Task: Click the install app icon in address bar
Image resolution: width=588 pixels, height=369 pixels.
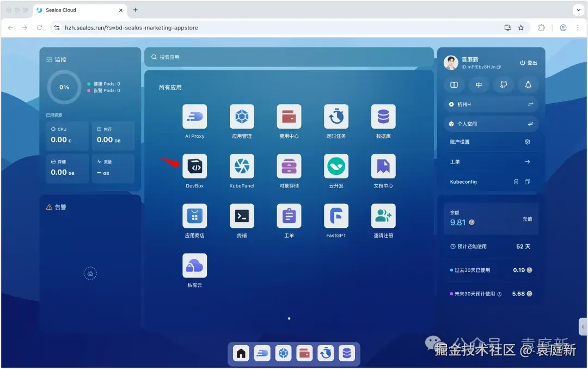Action: tap(508, 28)
